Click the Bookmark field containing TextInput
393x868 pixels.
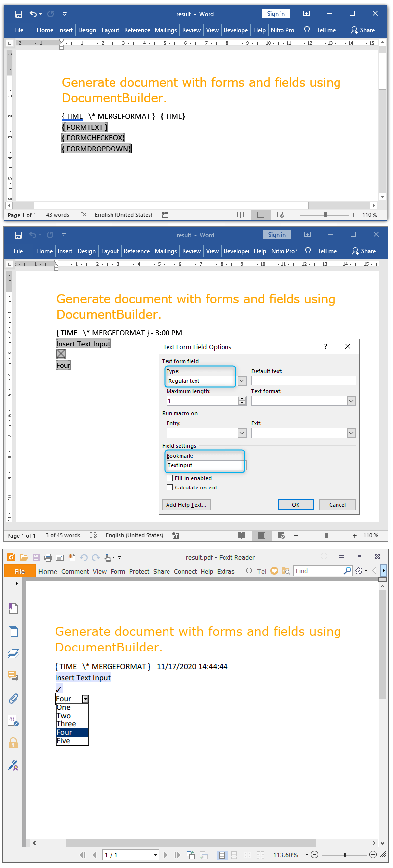[205, 465]
